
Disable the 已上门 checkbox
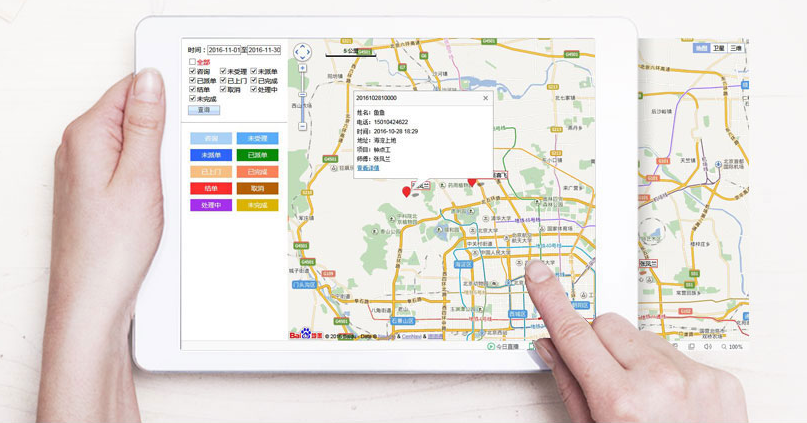223,80
